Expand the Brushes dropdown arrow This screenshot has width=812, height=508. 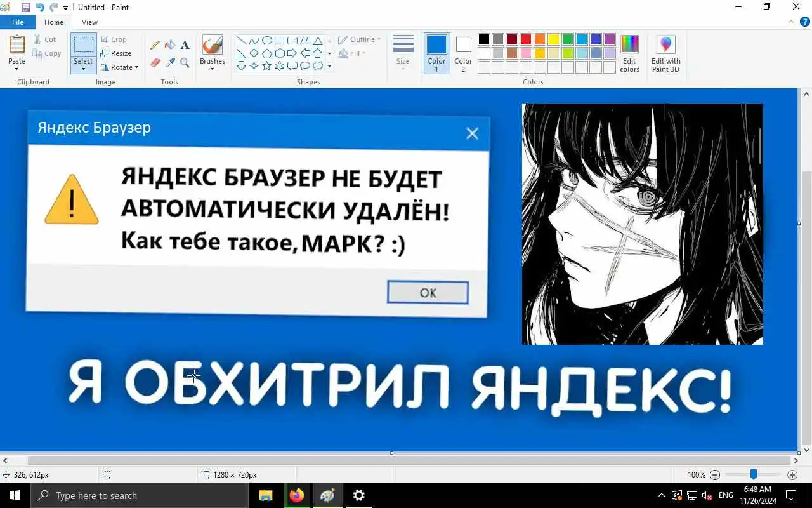[x=212, y=69]
